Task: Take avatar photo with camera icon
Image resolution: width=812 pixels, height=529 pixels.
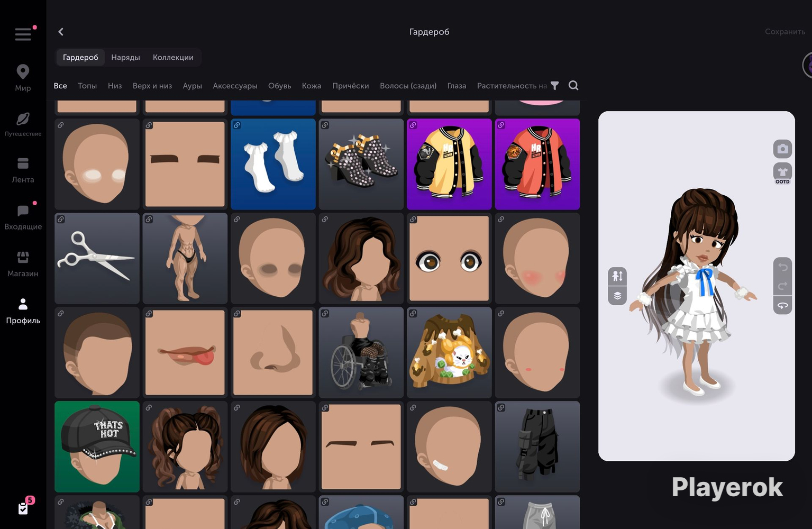Action: click(x=782, y=149)
